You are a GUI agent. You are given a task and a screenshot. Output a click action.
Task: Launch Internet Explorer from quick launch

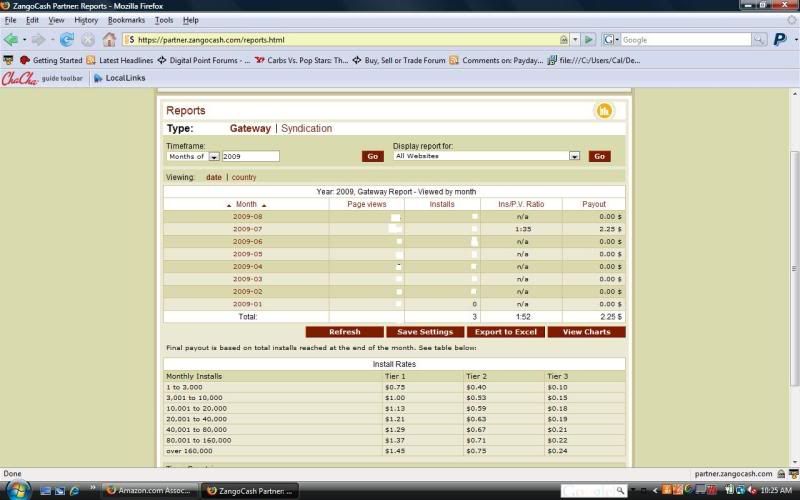[x=74, y=491]
